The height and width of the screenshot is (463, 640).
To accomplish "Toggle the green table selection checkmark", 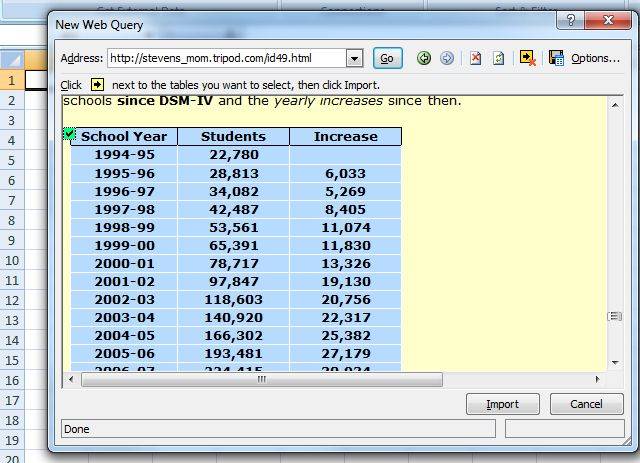I will 69,134.
